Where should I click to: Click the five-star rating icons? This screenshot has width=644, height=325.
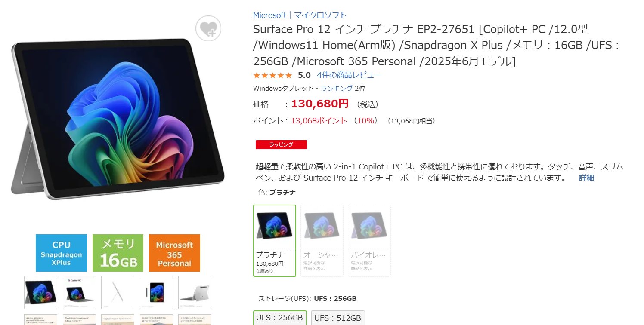tap(272, 75)
